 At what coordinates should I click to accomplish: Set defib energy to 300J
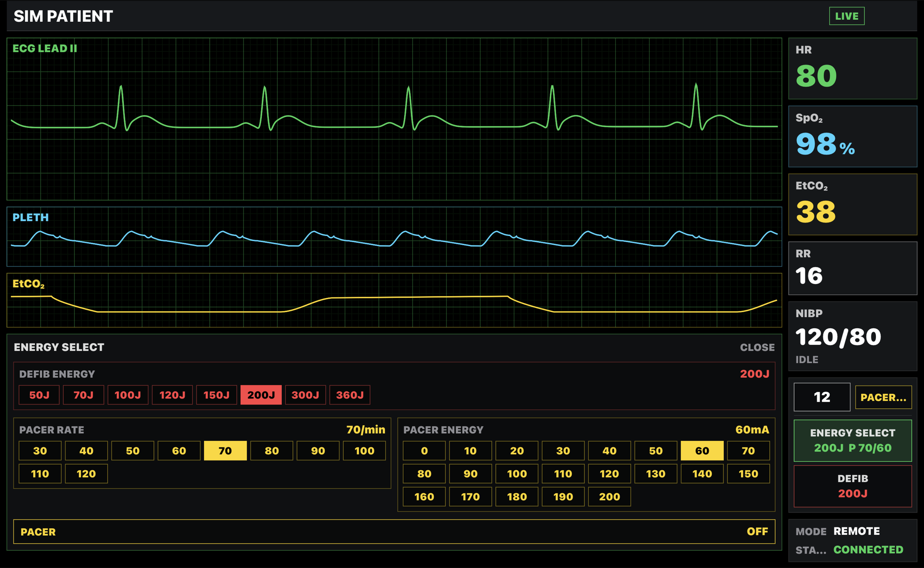pyautogui.click(x=305, y=395)
